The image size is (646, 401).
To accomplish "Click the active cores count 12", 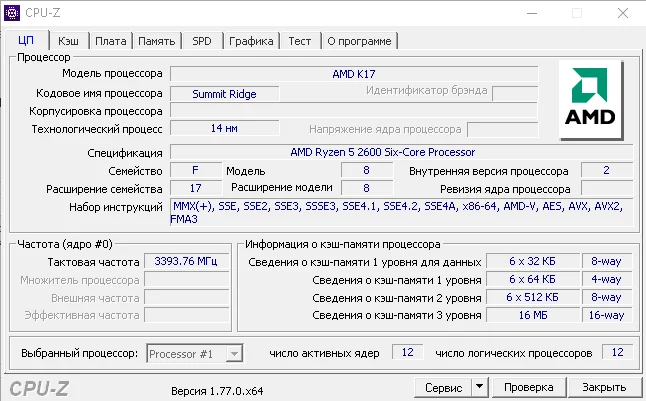I will coord(407,352).
